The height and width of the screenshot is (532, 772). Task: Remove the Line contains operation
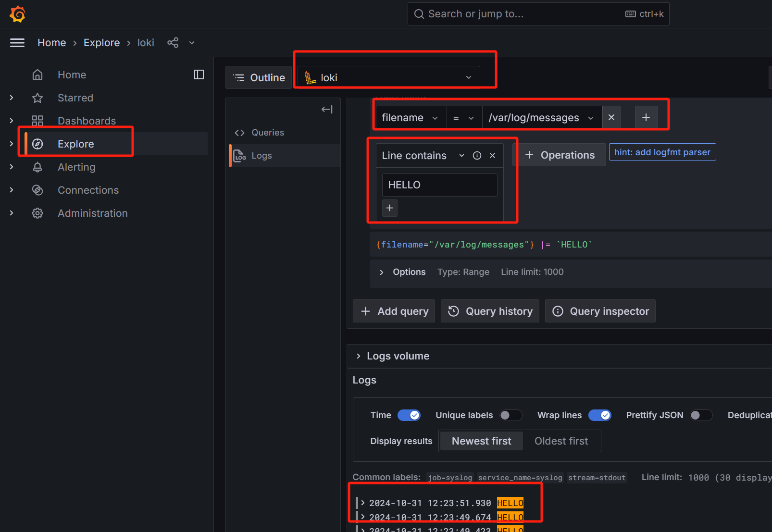click(x=492, y=156)
